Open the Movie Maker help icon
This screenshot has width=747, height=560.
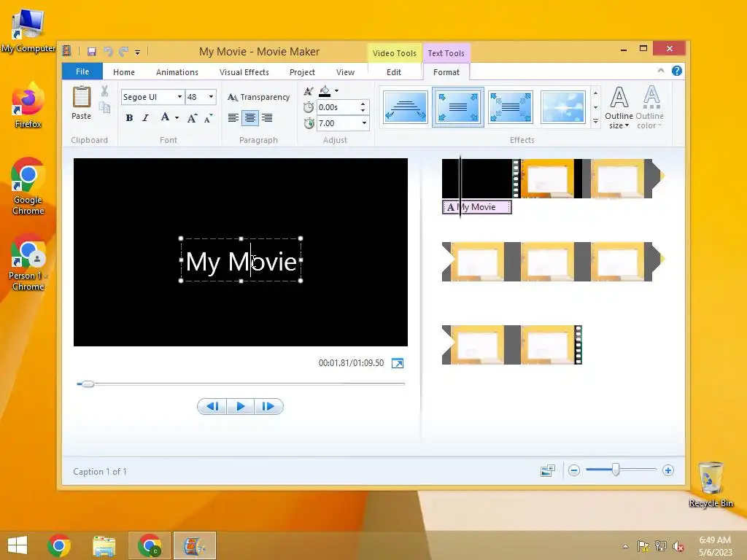[x=676, y=71]
